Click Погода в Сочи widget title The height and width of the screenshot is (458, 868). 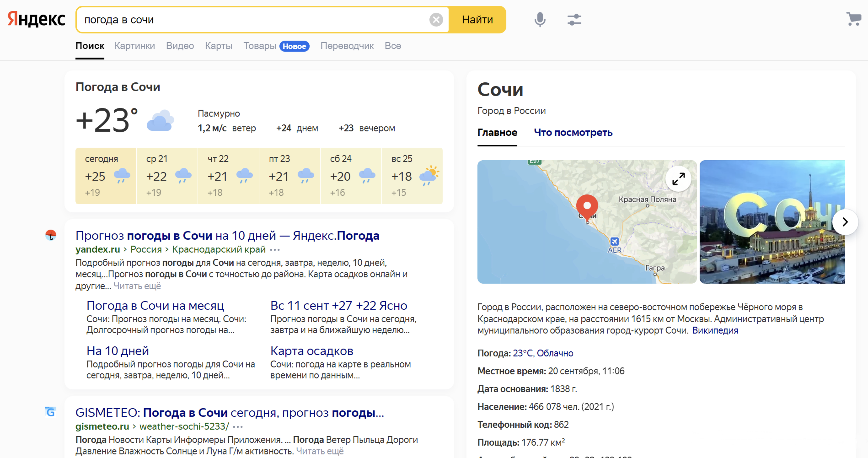[118, 87]
